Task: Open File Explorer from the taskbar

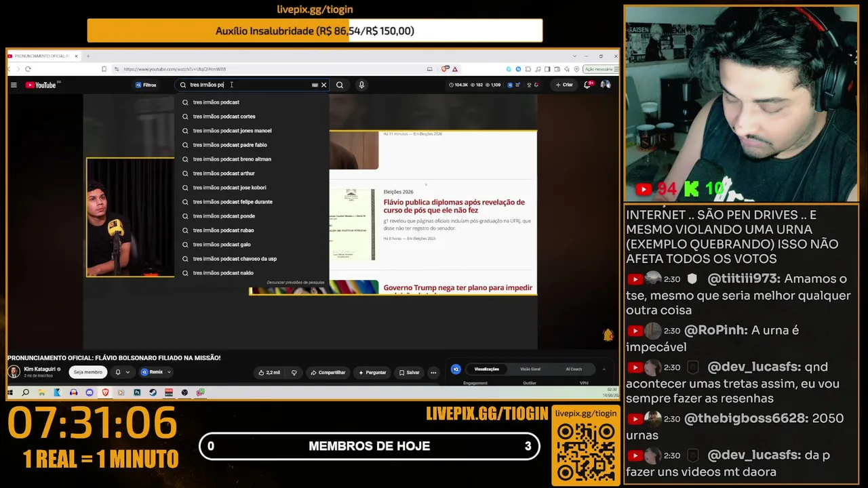Action: [x=41, y=392]
